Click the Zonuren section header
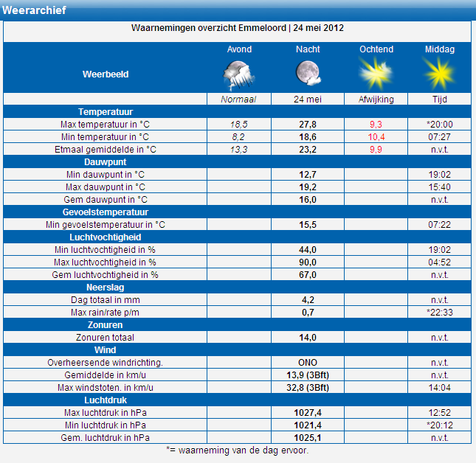The height and width of the screenshot is (463, 476). point(105,324)
